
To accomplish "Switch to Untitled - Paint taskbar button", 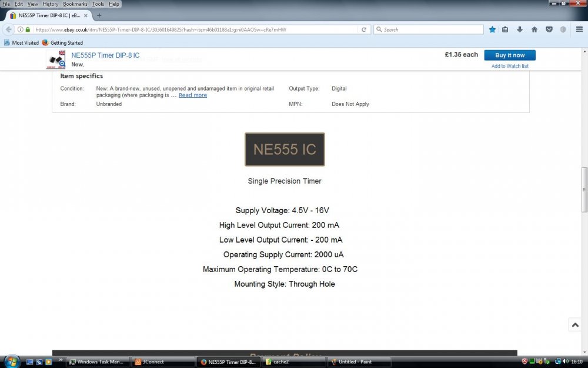I will (x=360, y=362).
